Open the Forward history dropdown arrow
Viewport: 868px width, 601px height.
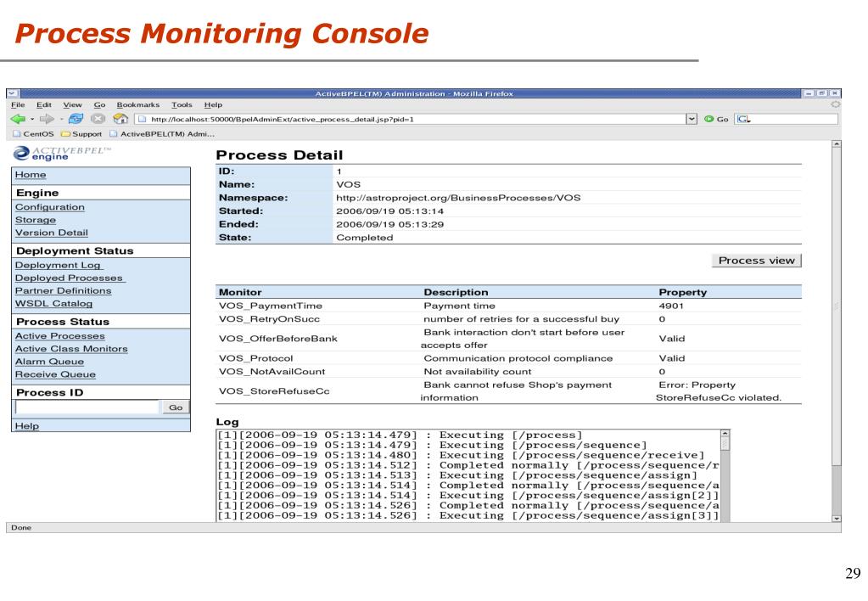(x=61, y=119)
